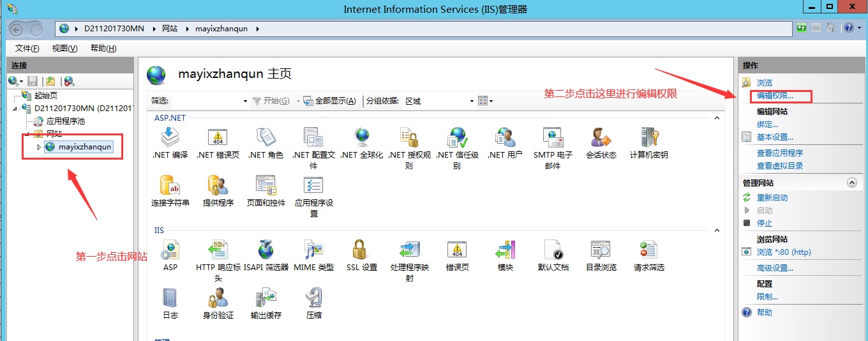This screenshot has height=341, width=868.
Task: Collapse the 管理网站 actions section
Action: (x=851, y=183)
